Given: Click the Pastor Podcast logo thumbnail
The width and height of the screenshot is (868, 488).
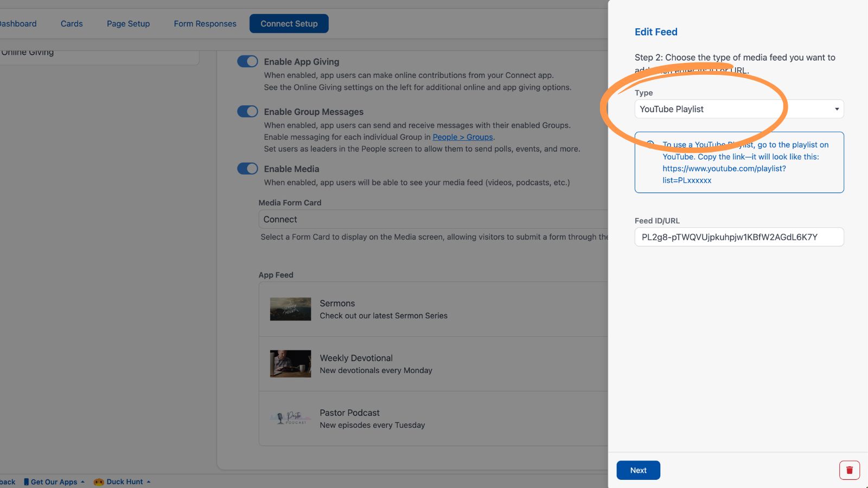Looking at the screenshot, I should click(x=290, y=418).
